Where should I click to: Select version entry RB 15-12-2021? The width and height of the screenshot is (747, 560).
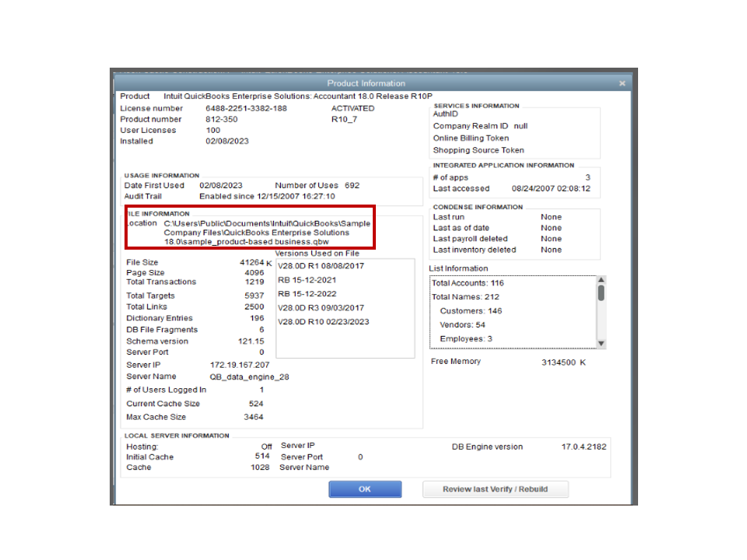pos(307,280)
